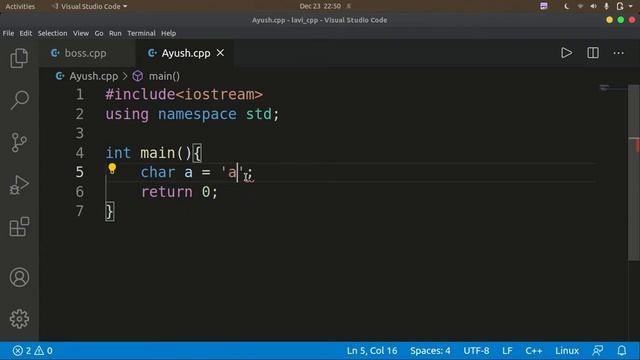Open the Explorer view in activity bar

click(x=19, y=58)
